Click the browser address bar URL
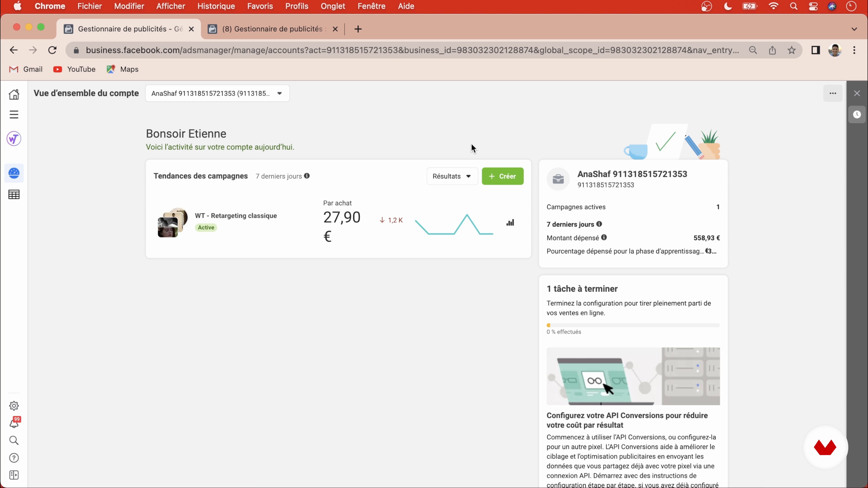 413,50
